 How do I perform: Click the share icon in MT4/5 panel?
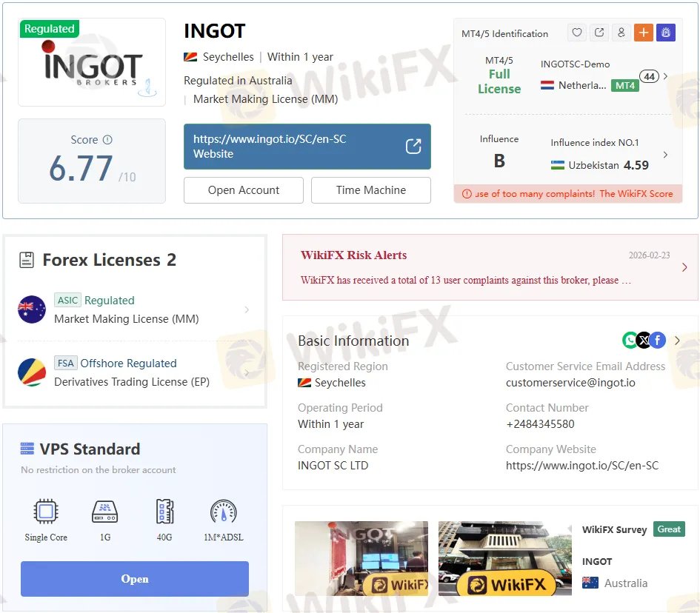(x=599, y=33)
